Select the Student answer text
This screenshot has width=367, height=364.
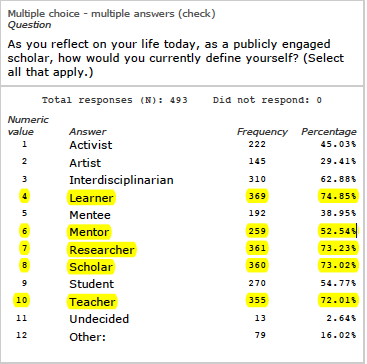tap(91, 284)
